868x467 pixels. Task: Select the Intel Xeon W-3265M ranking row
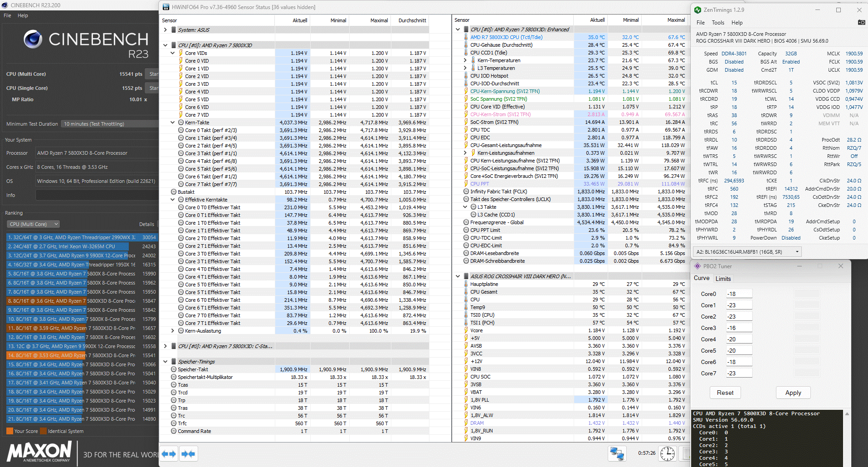tap(82, 246)
